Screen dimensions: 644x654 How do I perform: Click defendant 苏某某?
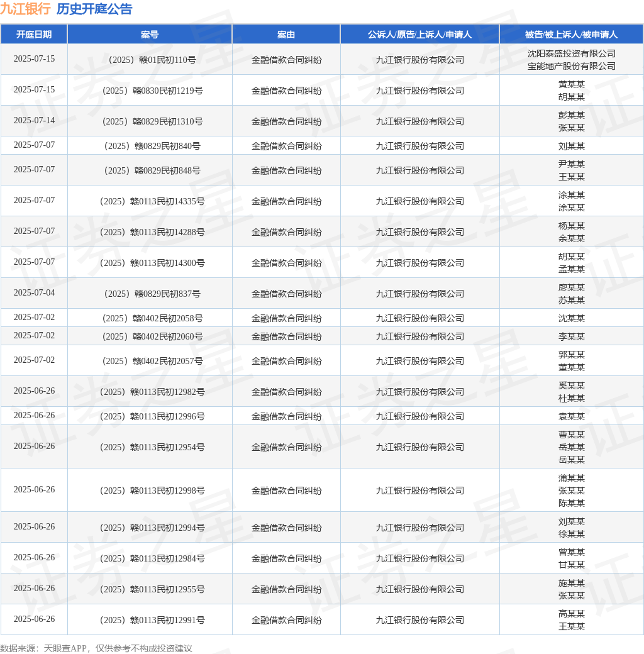pos(572,301)
